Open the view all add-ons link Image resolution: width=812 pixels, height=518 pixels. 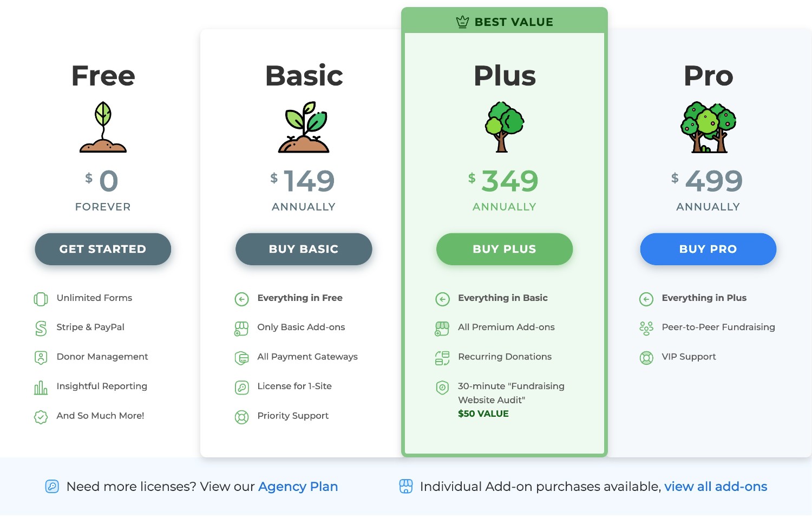tap(716, 487)
